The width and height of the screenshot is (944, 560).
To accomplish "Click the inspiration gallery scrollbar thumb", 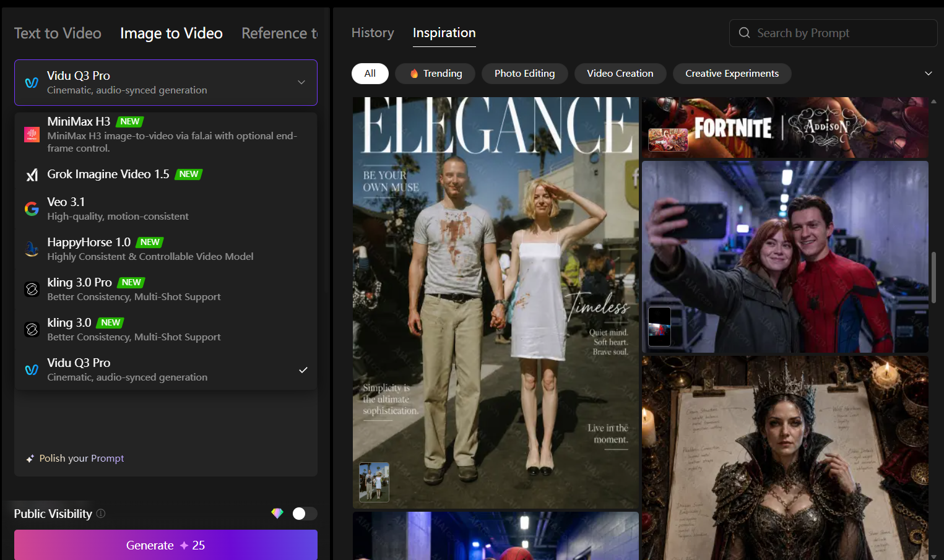I will [x=933, y=277].
